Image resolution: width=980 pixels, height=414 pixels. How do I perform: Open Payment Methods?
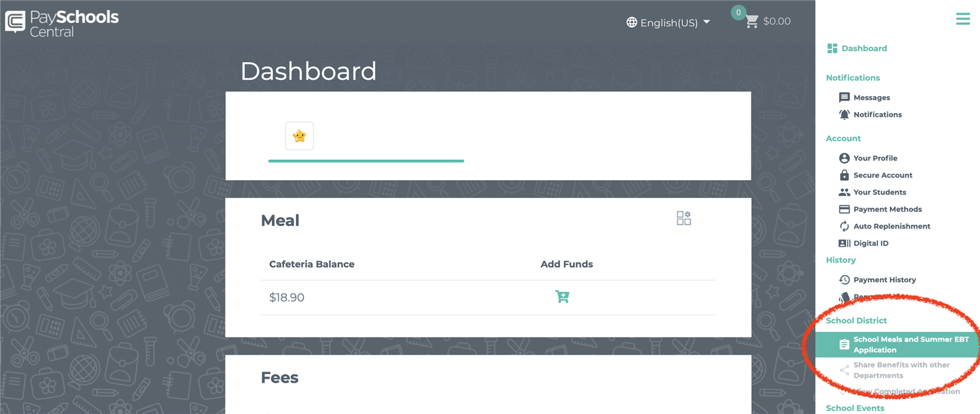880,209
